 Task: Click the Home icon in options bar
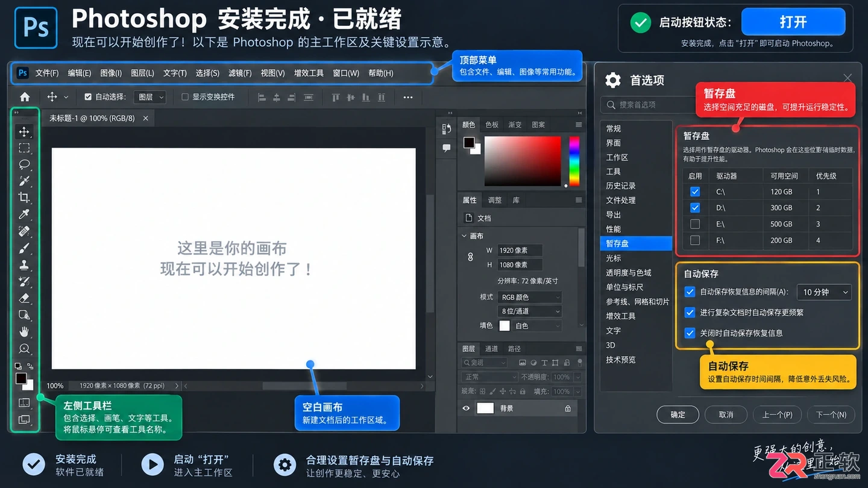tap(25, 97)
